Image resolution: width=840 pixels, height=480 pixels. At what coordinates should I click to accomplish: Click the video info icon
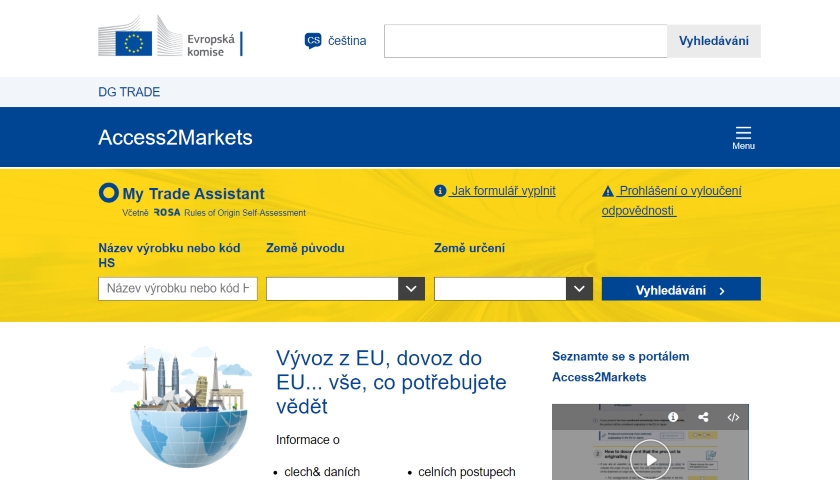click(673, 417)
